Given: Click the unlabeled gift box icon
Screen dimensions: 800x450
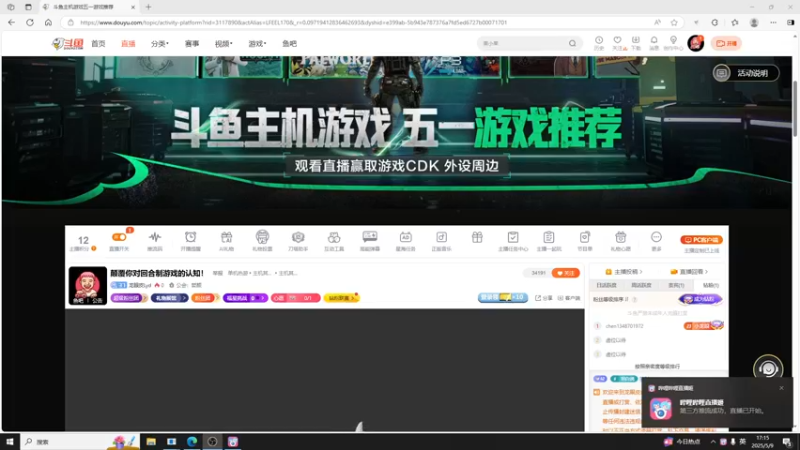Looking at the screenshot, I should [477, 237].
